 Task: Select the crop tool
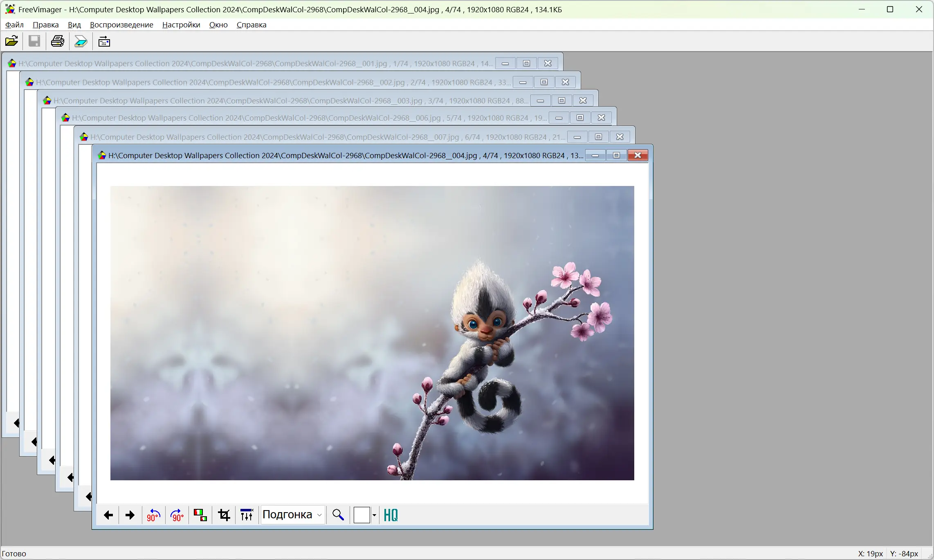click(x=224, y=515)
